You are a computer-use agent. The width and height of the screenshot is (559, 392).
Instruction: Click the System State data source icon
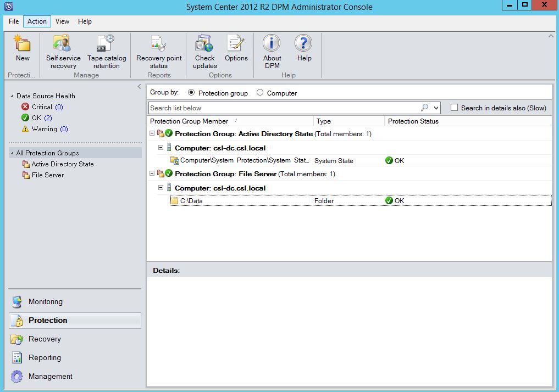pyautogui.click(x=175, y=160)
